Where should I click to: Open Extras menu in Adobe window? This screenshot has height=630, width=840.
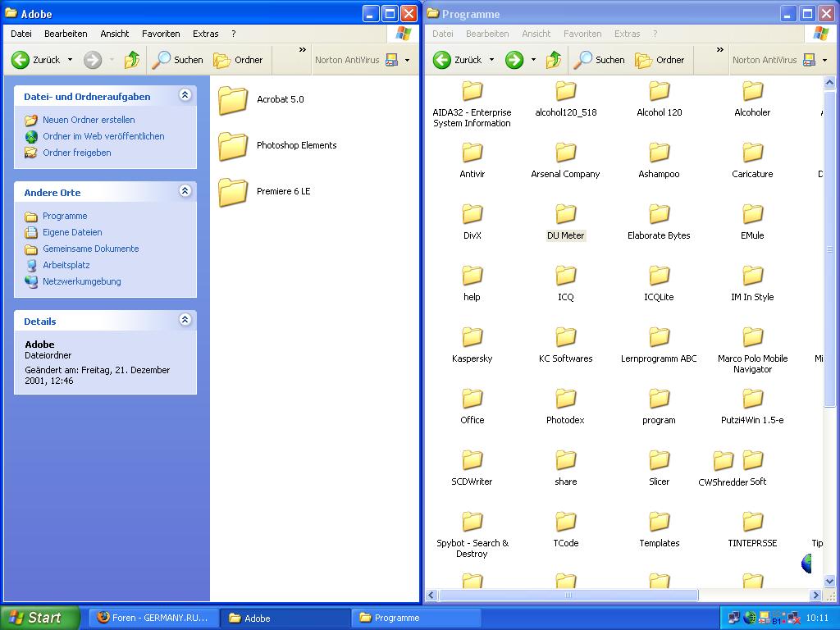pyautogui.click(x=206, y=34)
